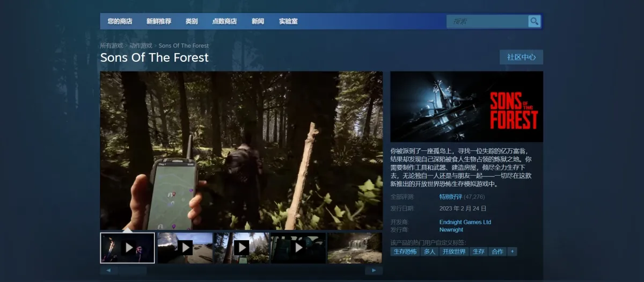The image size is (644, 282).
Task: Select first video thumbnail with man's face
Action: click(127, 248)
